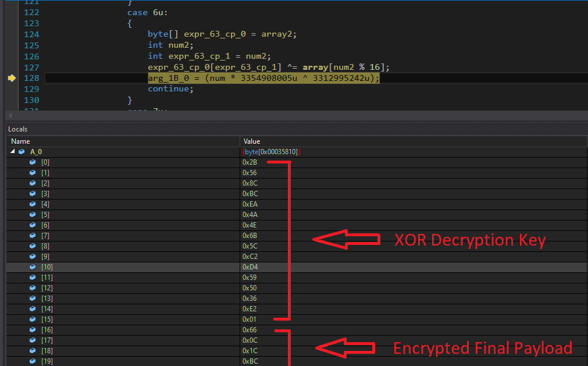588x366 pixels.
Task: Collapse the A_0 array expander triangle
Action: tap(13, 151)
